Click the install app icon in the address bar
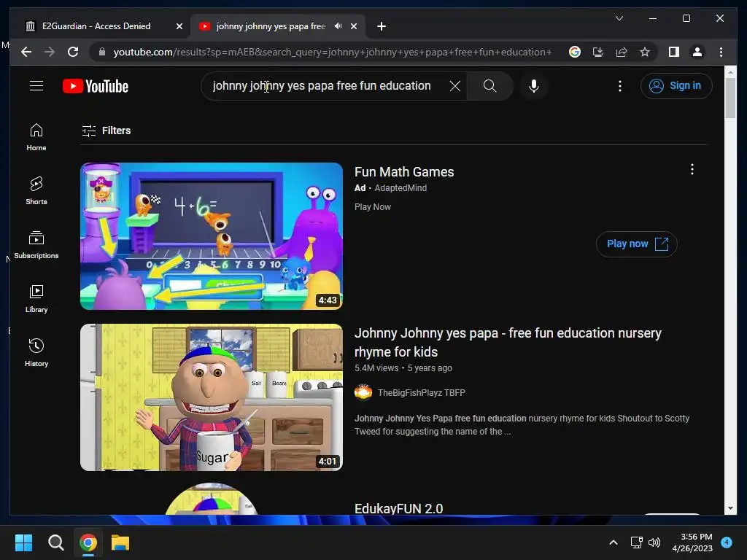747x560 pixels. tap(598, 52)
